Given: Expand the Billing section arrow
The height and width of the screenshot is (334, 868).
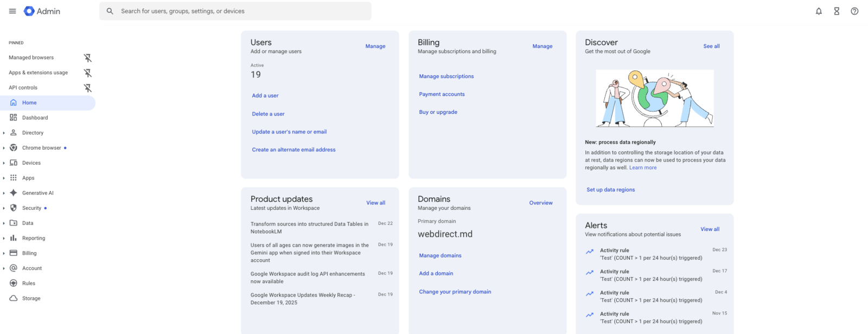Looking at the screenshot, I should tap(4, 253).
